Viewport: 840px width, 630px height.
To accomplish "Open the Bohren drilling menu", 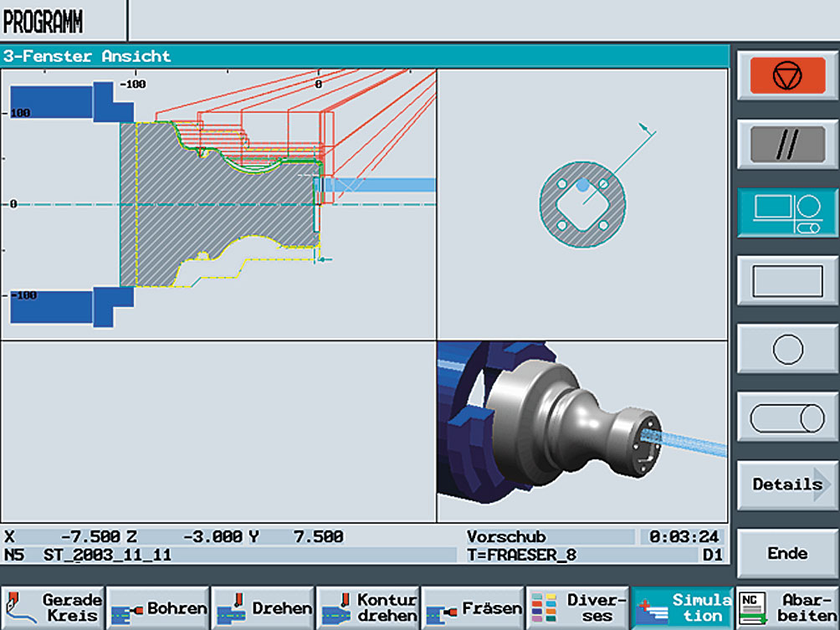I will pos(158,608).
